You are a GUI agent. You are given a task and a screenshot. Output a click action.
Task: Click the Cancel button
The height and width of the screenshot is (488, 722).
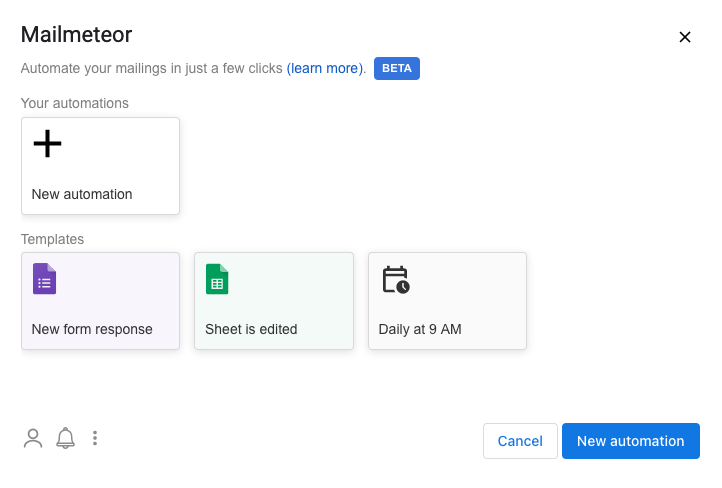(520, 441)
